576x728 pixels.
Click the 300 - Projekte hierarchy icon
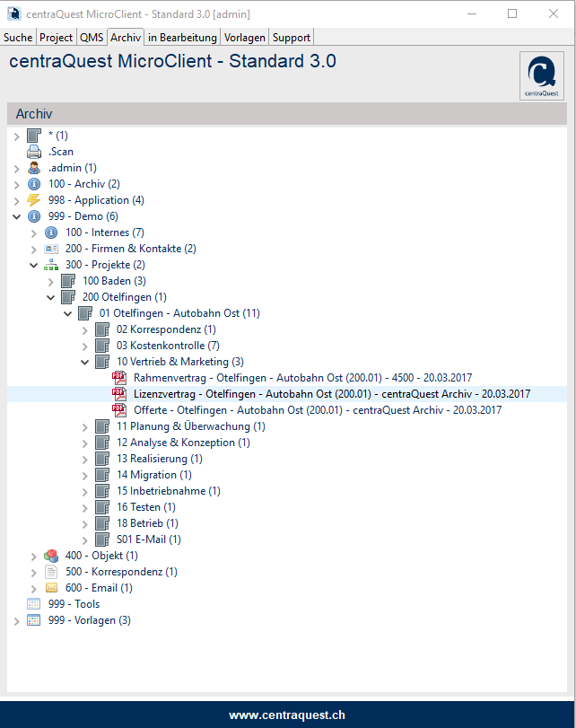click(x=51, y=265)
